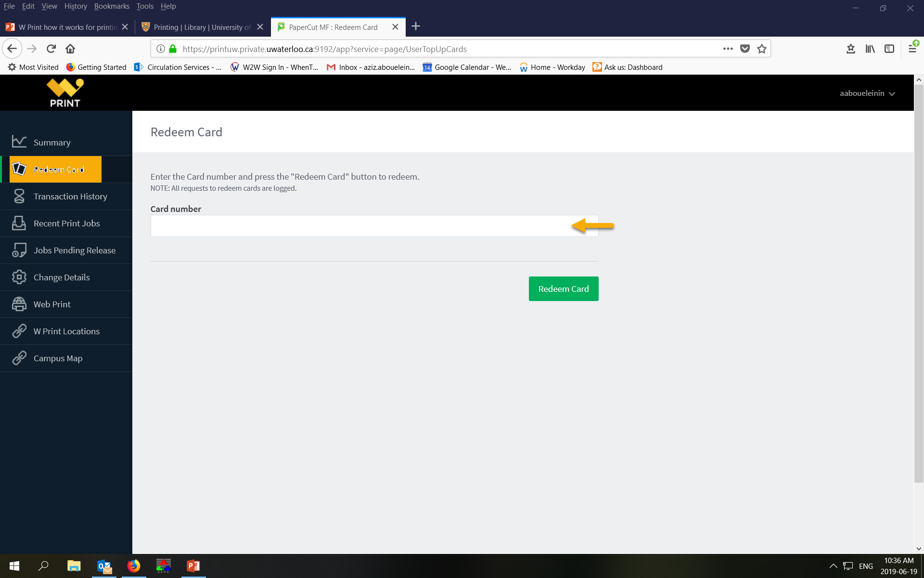Expand the aaboueleinin user dropdown

[x=867, y=93]
